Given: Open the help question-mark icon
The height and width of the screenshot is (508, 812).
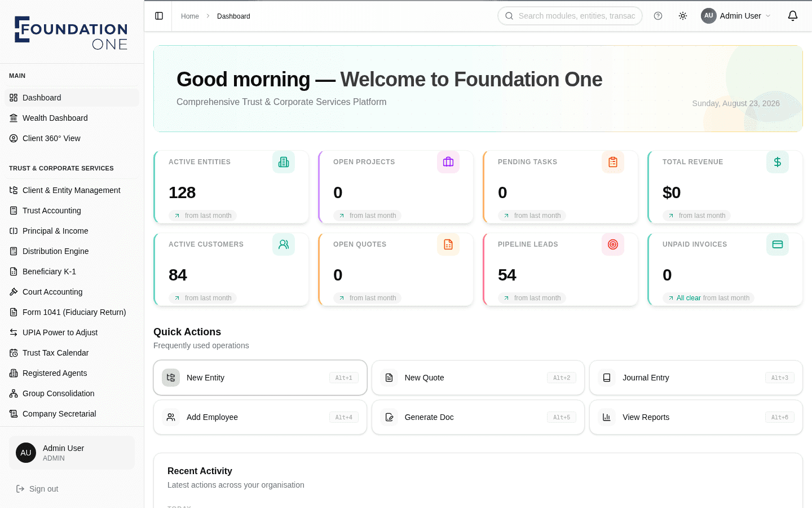Looking at the screenshot, I should [658, 16].
